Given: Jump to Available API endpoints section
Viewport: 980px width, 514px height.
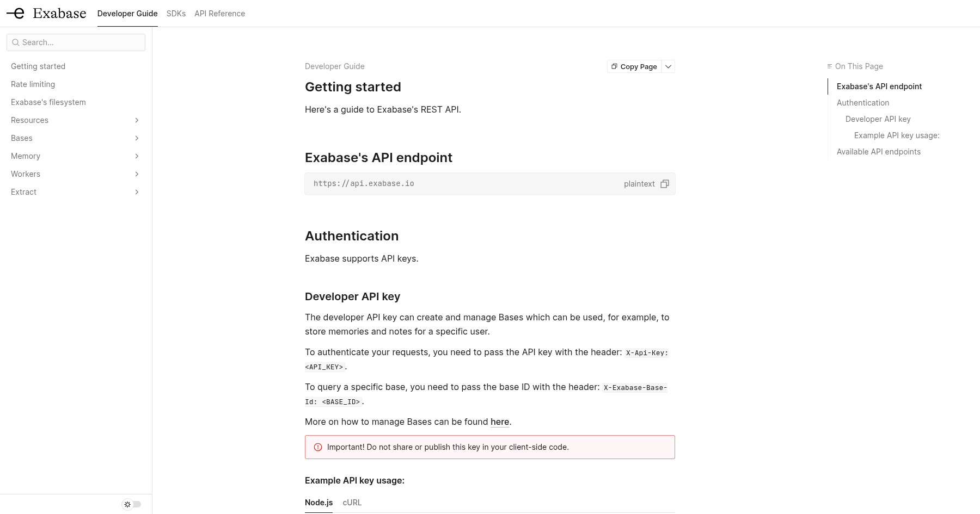Looking at the screenshot, I should [878, 152].
